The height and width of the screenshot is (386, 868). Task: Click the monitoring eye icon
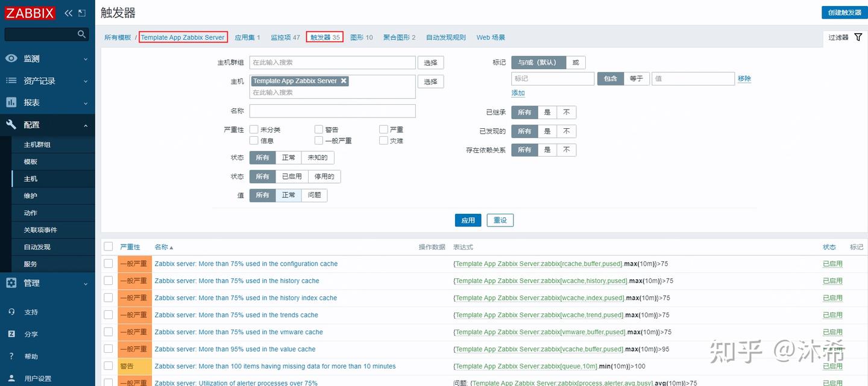11,58
